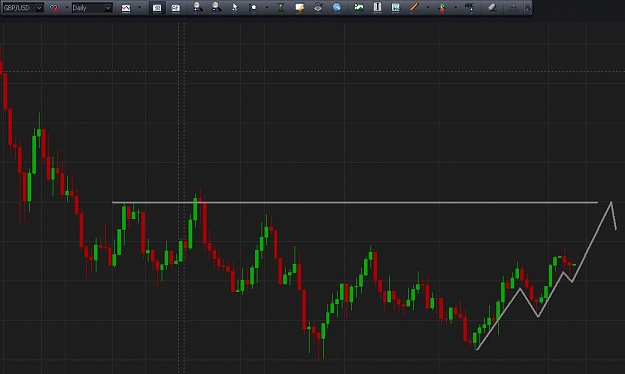Click the red and green marker icon
The height and width of the screenshot is (374, 625).
(442, 8)
